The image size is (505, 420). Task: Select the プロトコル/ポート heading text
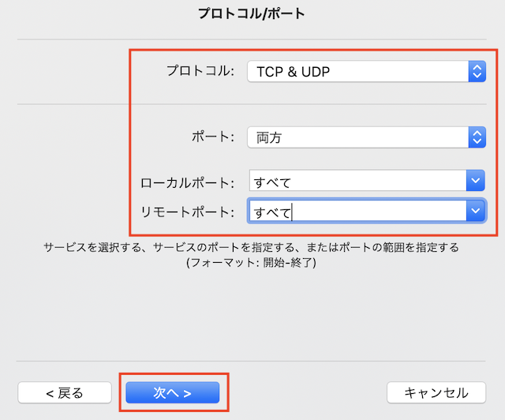[x=252, y=13]
